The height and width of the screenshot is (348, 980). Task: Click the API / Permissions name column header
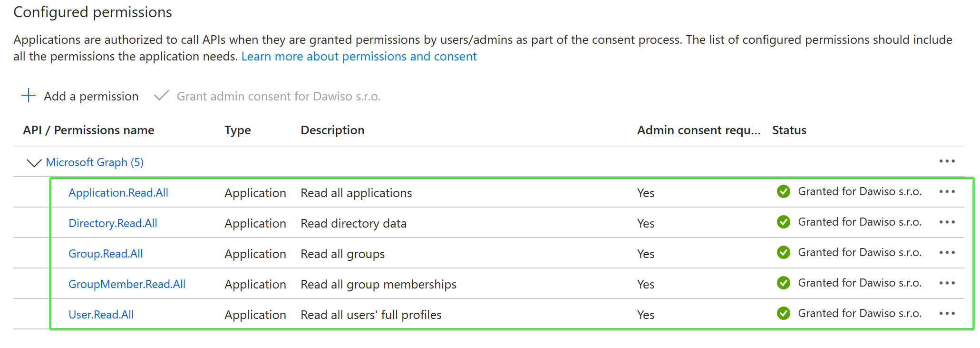pos(88,130)
